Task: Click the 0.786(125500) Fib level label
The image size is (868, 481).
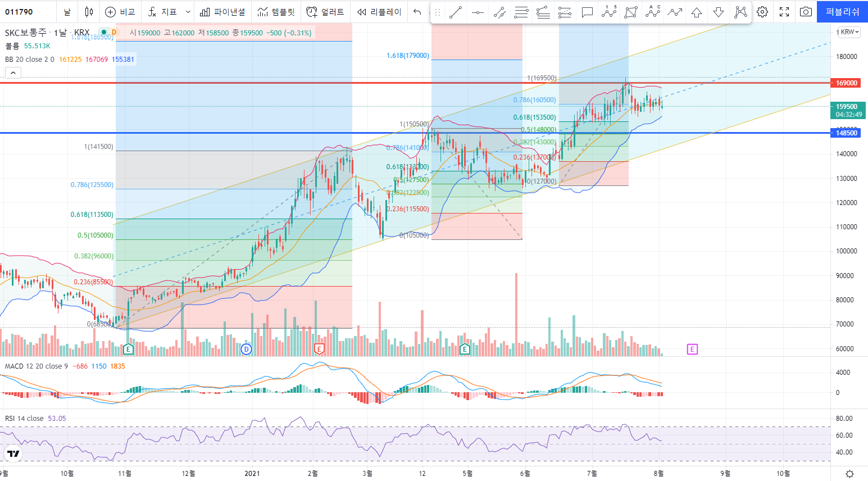Action: [x=92, y=185]
